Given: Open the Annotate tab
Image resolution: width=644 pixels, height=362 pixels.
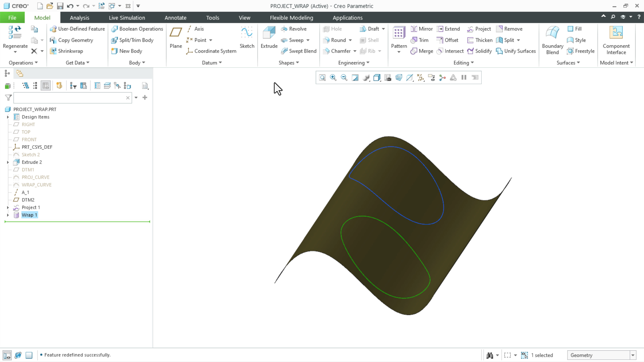Looking at the screenshot, I should (x=175, y=17).
